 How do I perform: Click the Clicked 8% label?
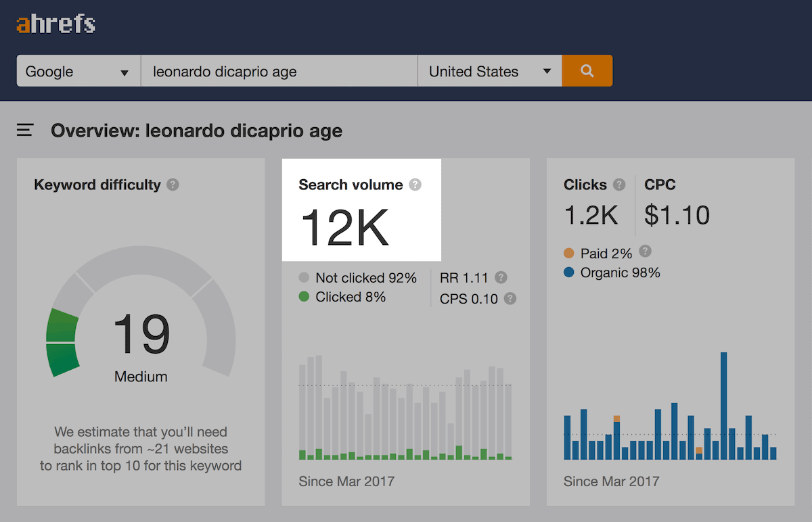coord(351,297)
